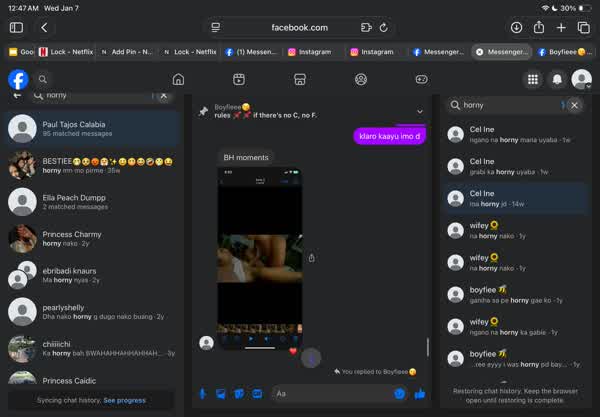This screenshot has height=417, width=600.
Task: Collapse the pinned message chevron
Action: 420,111
